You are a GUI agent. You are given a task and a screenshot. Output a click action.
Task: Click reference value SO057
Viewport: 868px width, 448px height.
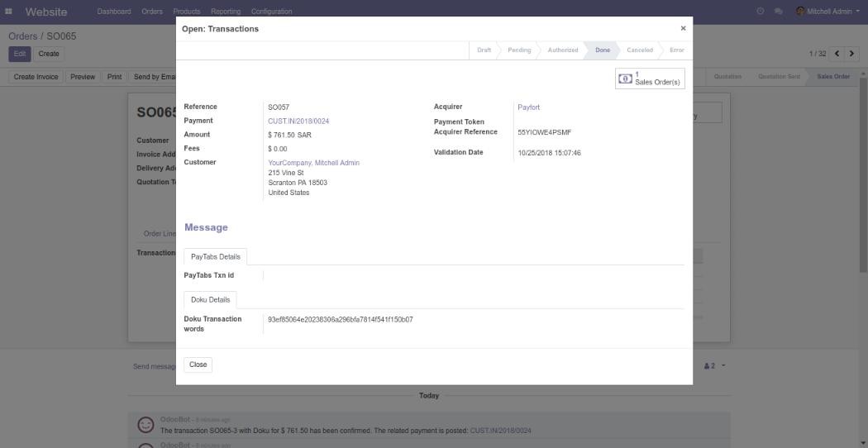point(279,107)
